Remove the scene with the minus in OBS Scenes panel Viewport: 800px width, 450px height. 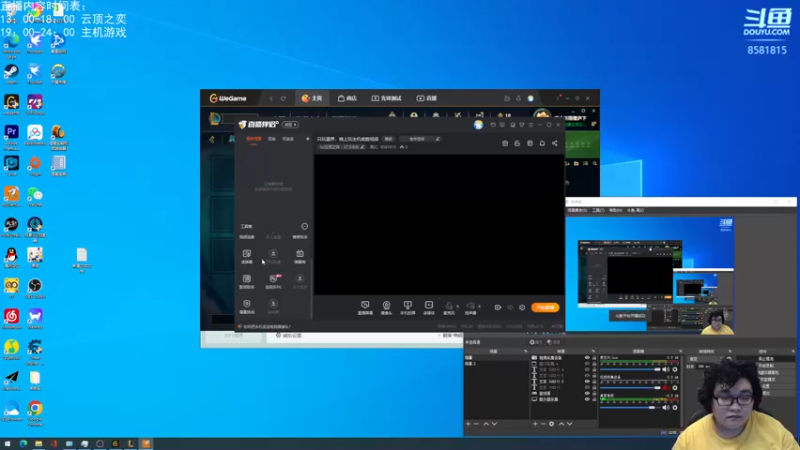pyautogui.click(x=477, y=424)
